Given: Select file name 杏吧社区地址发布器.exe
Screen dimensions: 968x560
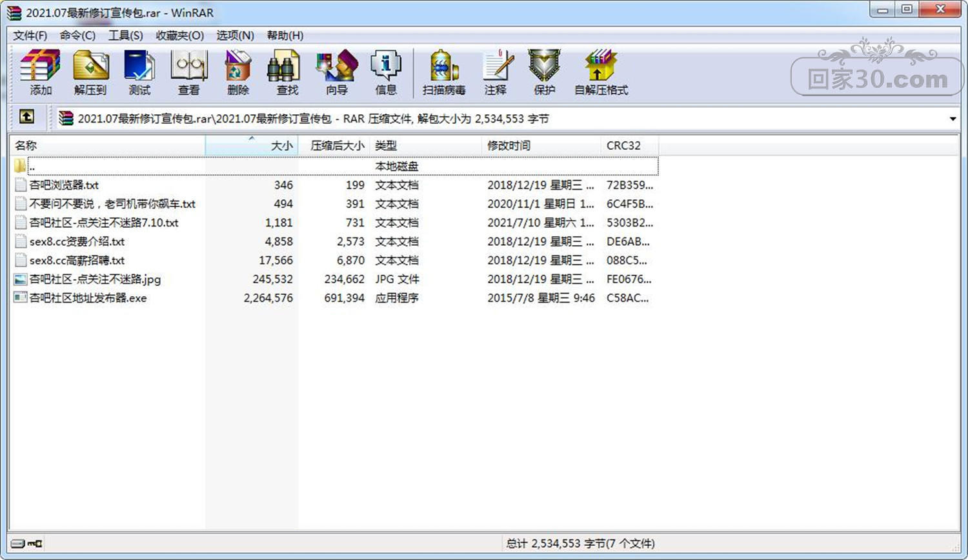Looking at the screenshot, I should tap(88, 298).
